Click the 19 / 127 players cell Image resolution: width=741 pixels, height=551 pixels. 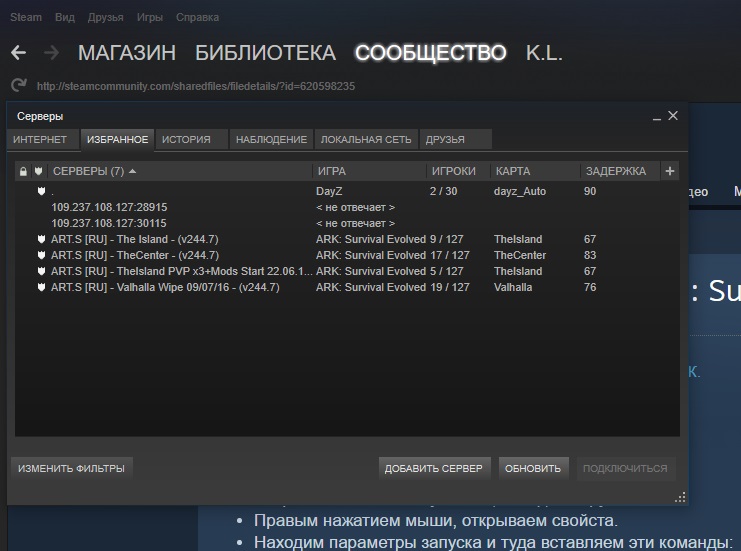450,287
